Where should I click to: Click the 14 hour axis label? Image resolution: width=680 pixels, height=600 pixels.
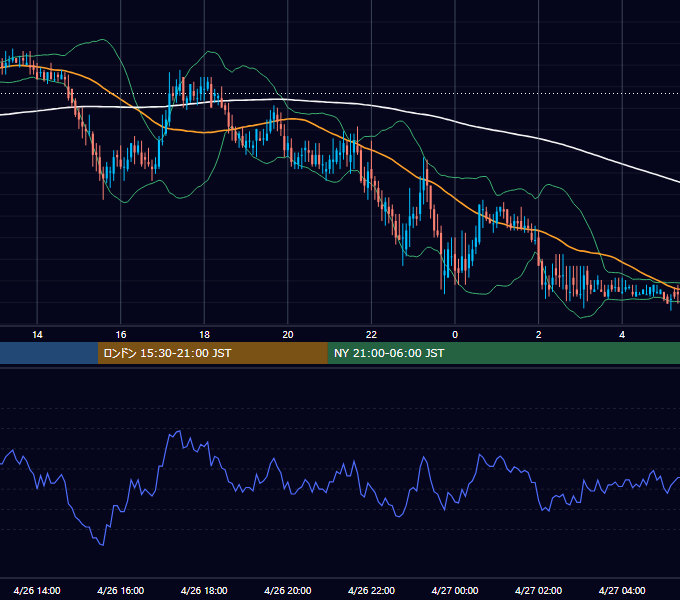[x=37, y=335]
